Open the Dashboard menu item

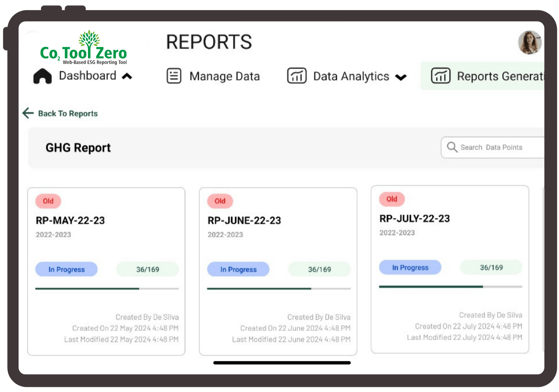[x=83, y=76]
